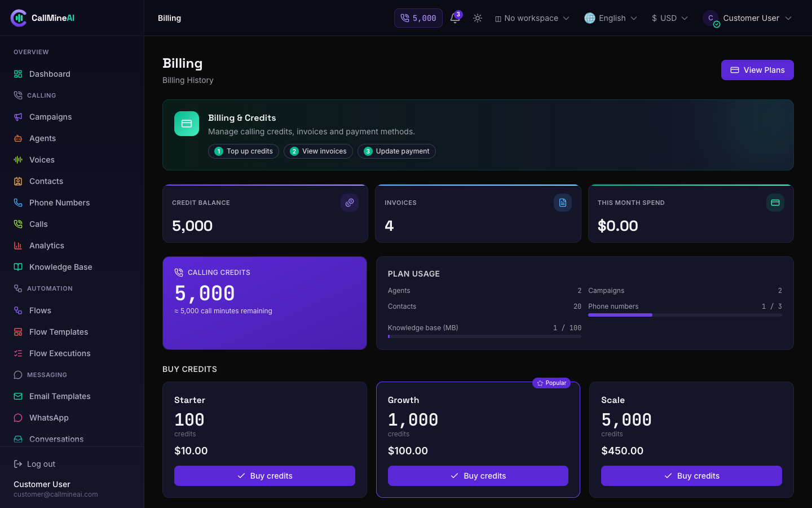Buy credits for the Starter pack
This screenshot has height=508, width=812.
264,476
